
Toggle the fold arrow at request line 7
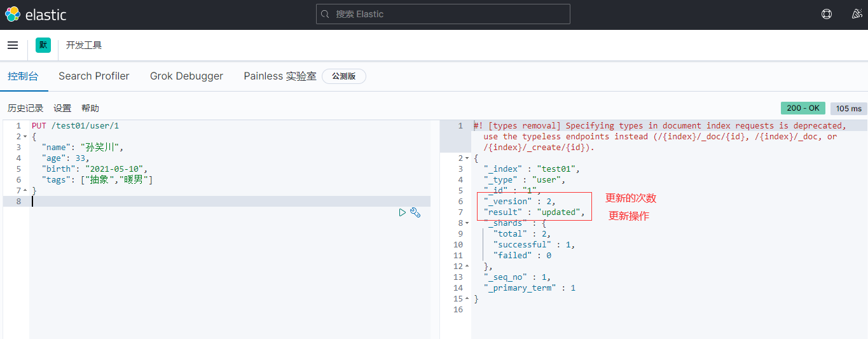25,191
